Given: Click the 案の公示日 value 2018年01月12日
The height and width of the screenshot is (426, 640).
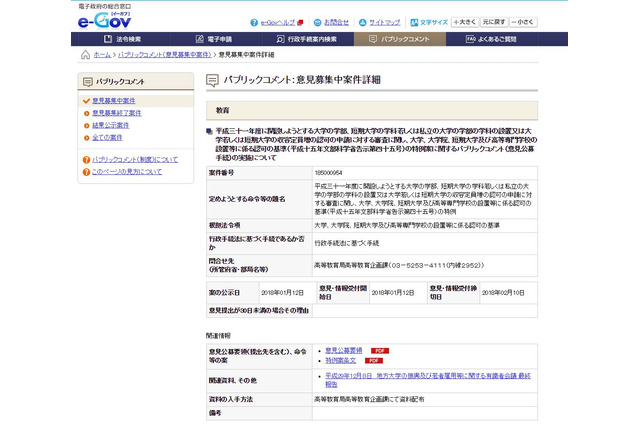Looking at the screenshot, I should pos(282,293).
